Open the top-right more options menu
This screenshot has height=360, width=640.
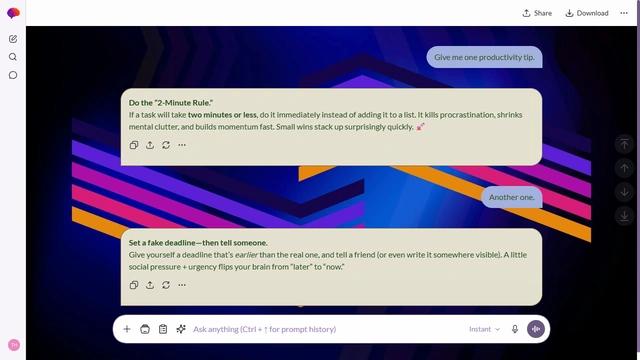(624, 13)
